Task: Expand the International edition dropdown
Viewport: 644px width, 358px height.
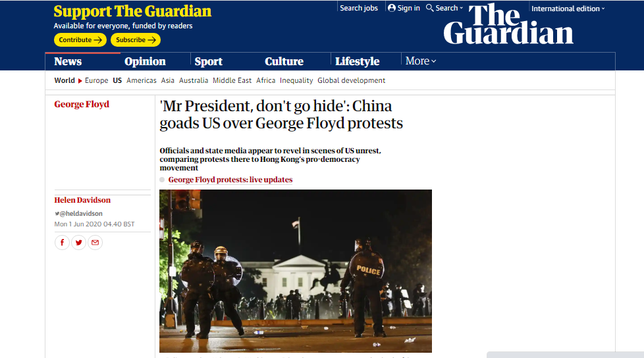Action: pyautogui.click(x=568, y=9)
